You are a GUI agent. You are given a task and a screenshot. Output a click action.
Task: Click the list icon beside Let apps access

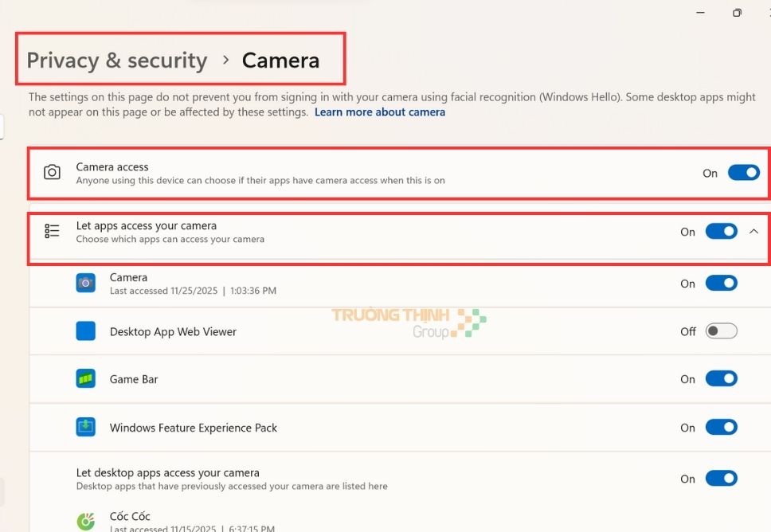point(52,231)
